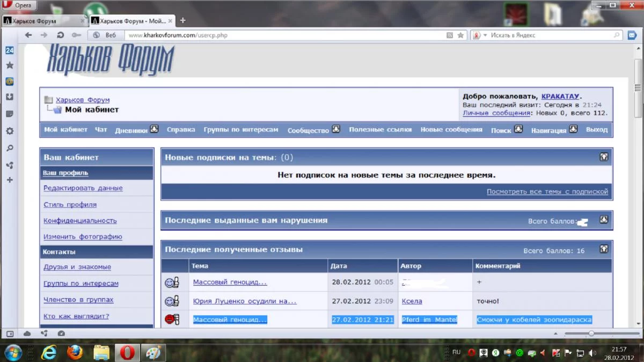Toggle the side panel button in status bar

pyautogui.click(x=10, y=334)
